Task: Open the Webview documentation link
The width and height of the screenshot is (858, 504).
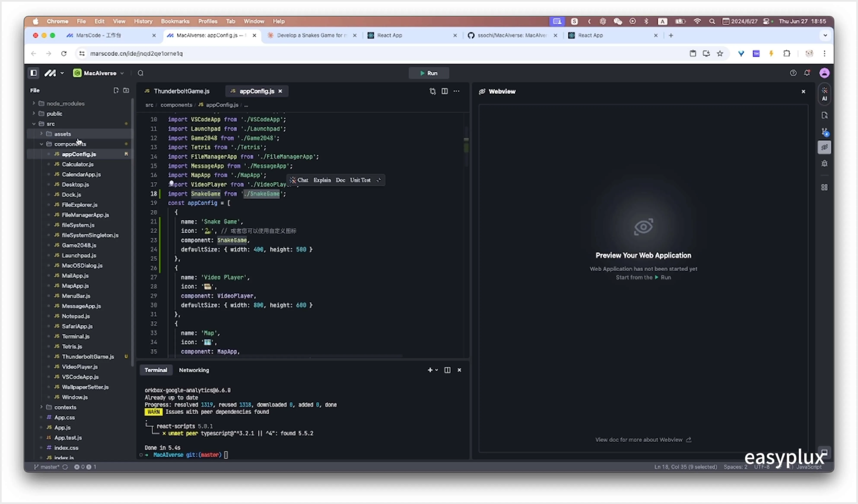Action: pyautogui.click(x=643, y=440)
